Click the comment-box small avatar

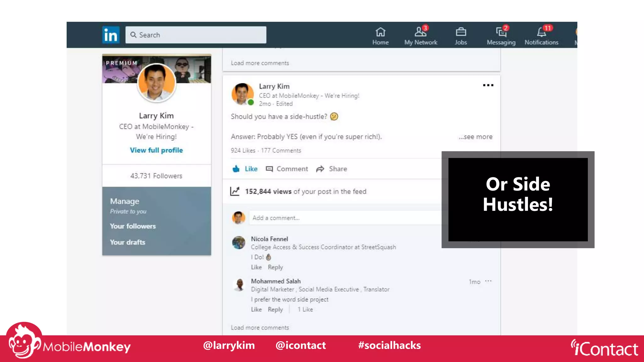click(x=239, y=217)
